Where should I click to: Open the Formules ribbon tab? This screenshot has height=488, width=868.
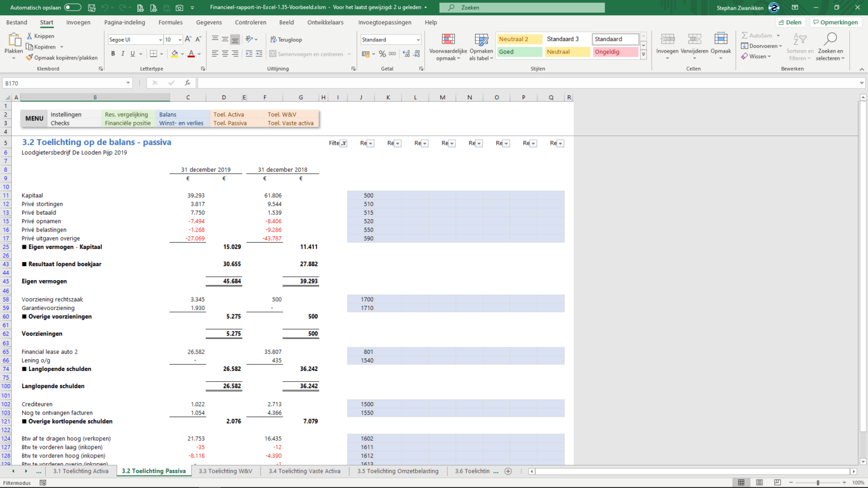coord(170,22)
